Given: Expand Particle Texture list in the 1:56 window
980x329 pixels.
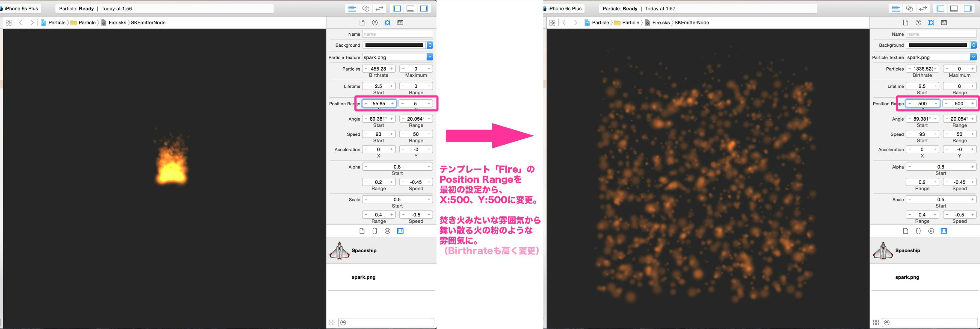Looking at the screenshot, I should click(430, 57).
